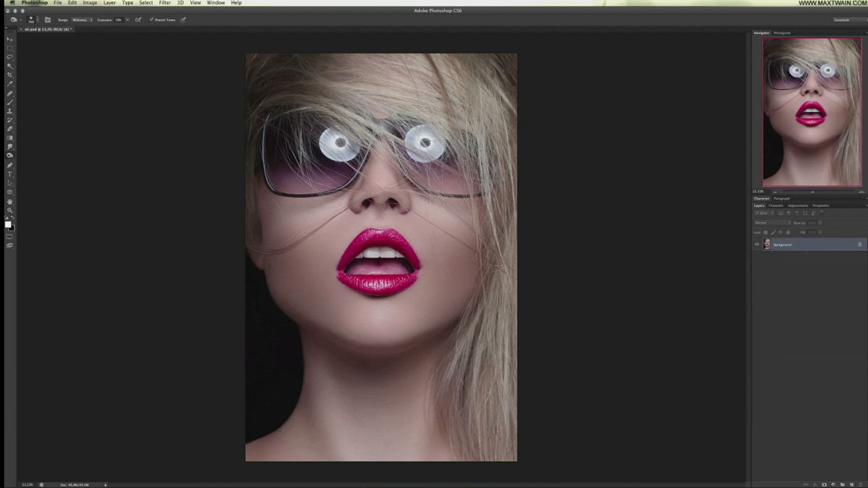
Task: Open the layer blend mode dropdown
Action: click(772, 223)
